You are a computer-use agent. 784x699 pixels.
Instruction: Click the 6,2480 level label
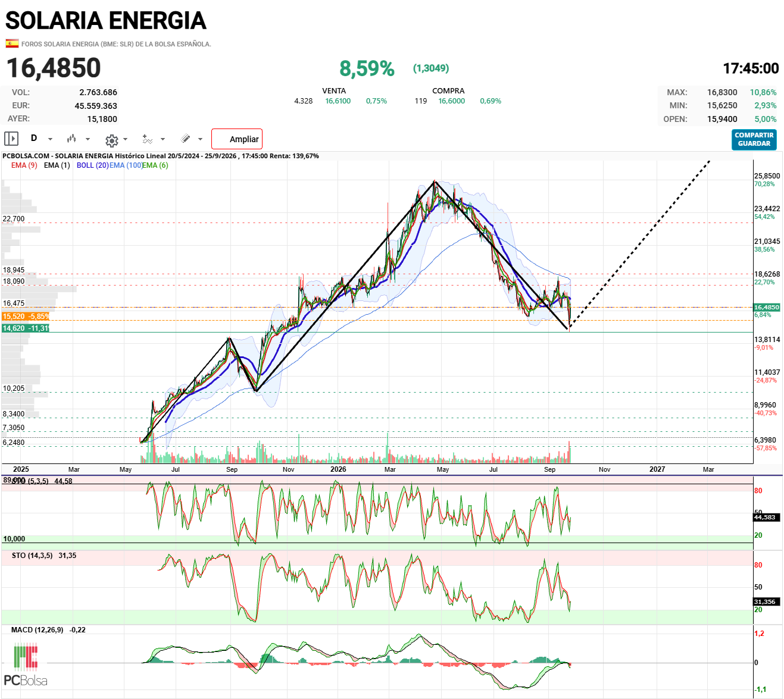(14, 443)
